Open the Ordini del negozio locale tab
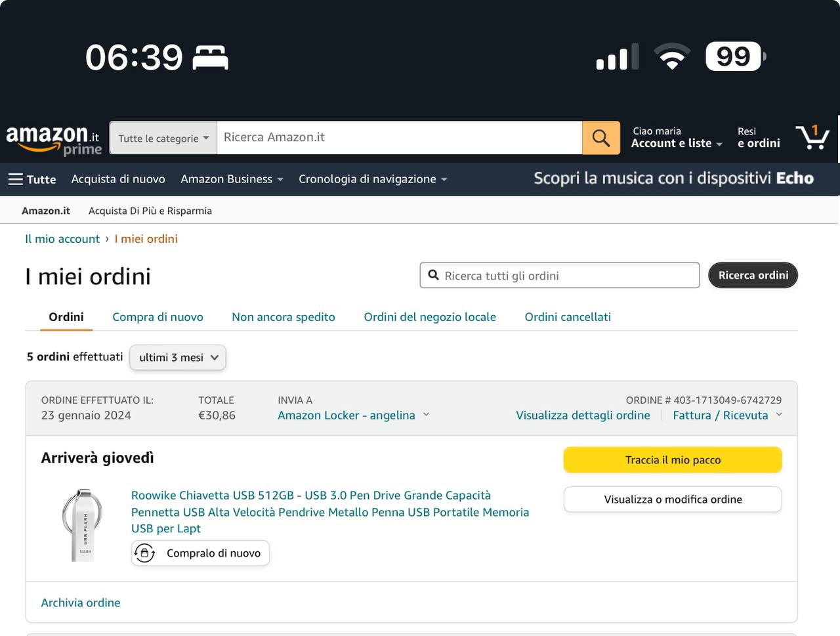840x636 pixels. click(430, 317)
